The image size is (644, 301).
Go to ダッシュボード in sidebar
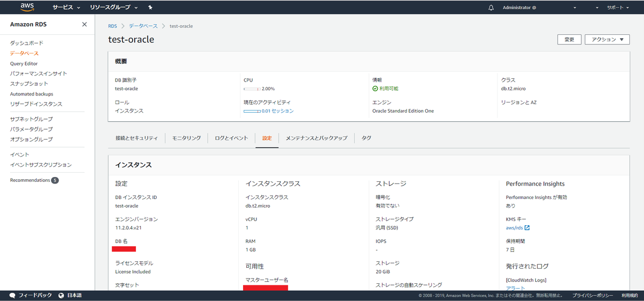pos(26,43)
